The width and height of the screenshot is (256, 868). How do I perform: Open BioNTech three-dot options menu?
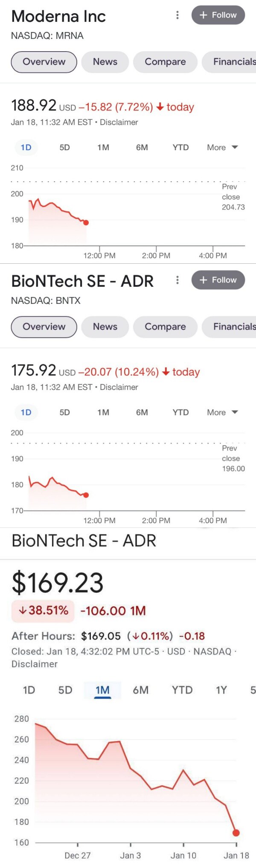177,280
